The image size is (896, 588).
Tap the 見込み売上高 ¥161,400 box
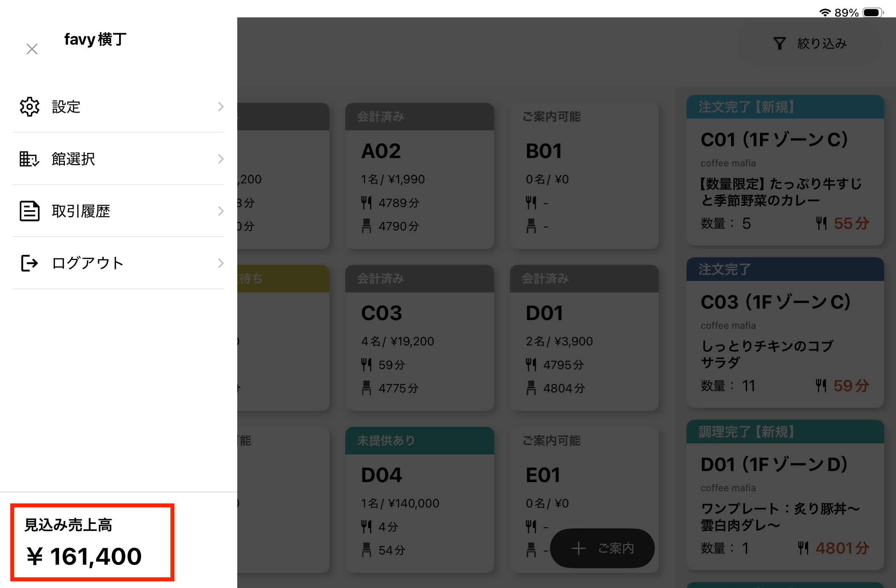pyautogui.click(x=92, y=542)
